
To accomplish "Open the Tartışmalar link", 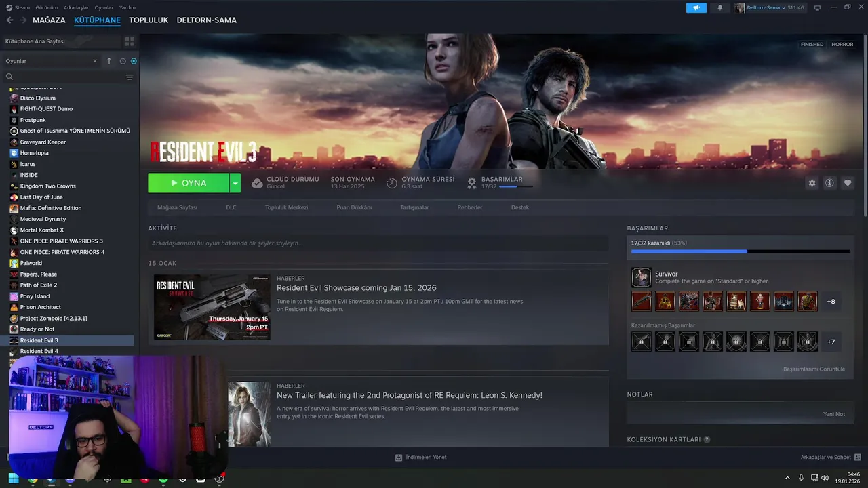I will [414, 207].
